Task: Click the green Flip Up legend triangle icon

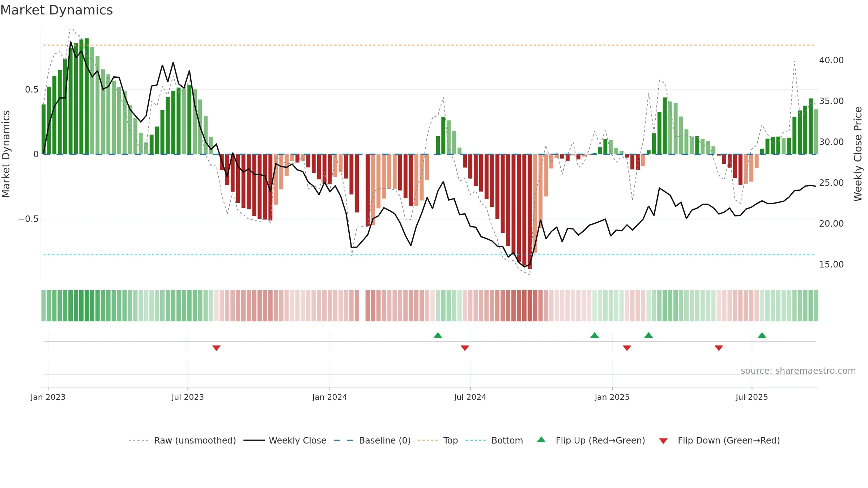Action: (x=541, y=440)
